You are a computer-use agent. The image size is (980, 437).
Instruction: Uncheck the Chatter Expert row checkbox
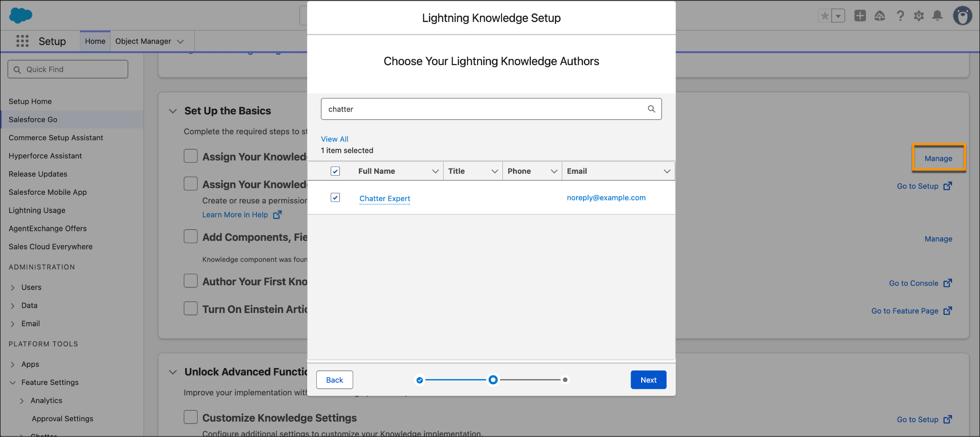[335, 197]
